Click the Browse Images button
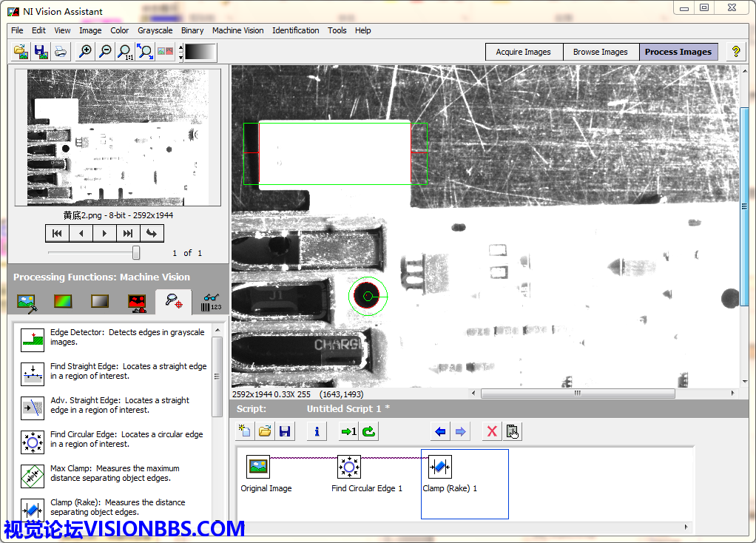The width and height of the screenshot is (756, 543). coord(600,52)
